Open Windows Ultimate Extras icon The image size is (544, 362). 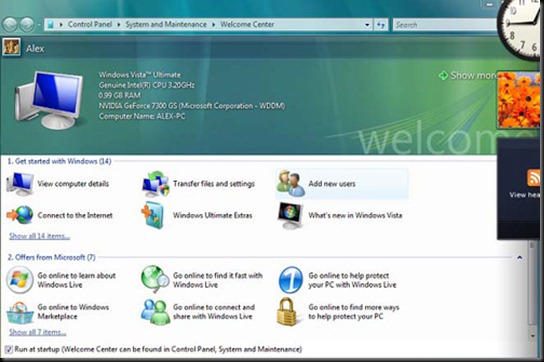(x=153, y=215)
